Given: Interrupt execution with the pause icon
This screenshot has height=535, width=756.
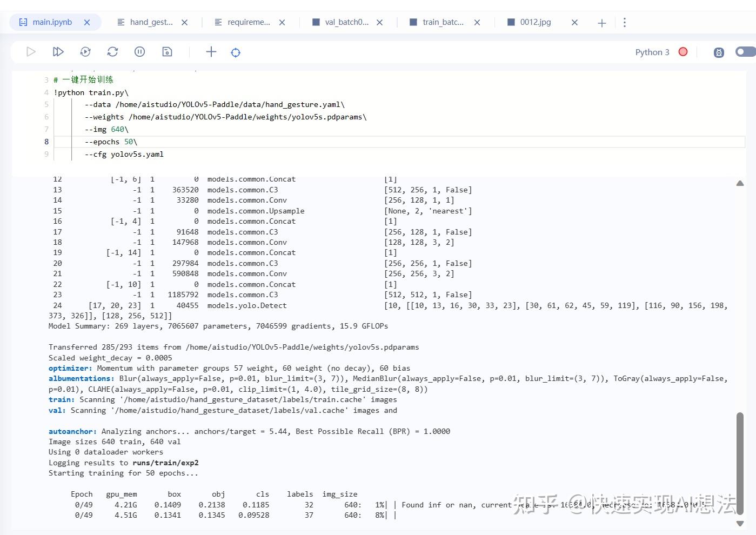Looking at the screenshot, I should point(139,52).
